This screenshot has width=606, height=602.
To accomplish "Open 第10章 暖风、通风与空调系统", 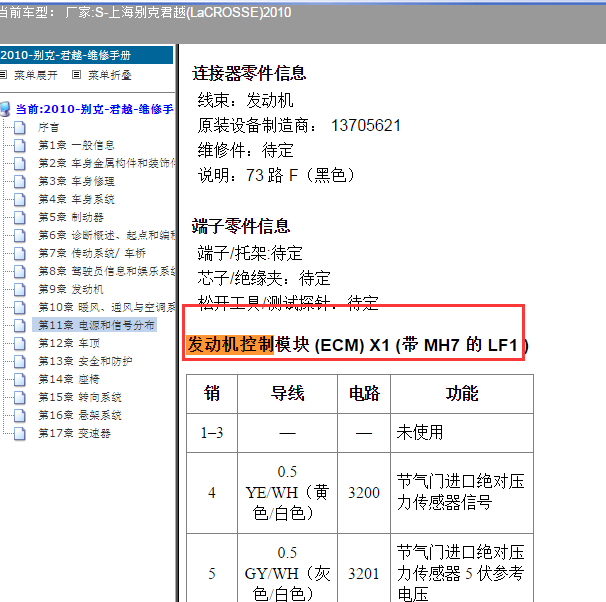I will pos(107,307).
